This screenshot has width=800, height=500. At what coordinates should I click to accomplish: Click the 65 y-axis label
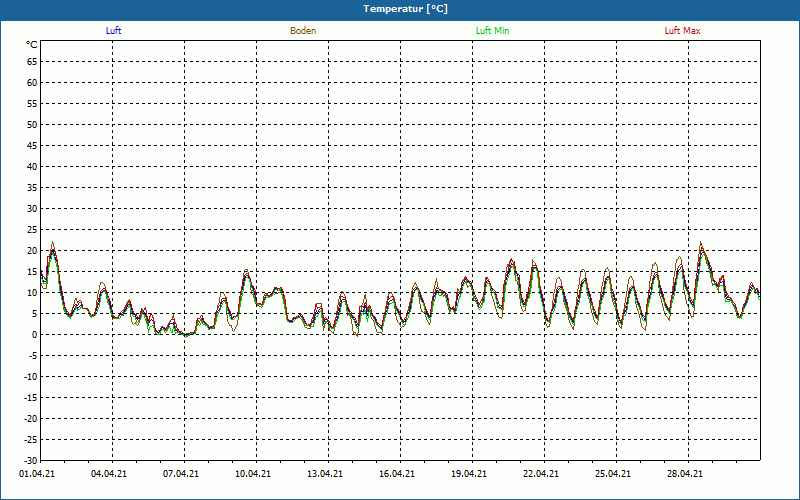(32, 62)
